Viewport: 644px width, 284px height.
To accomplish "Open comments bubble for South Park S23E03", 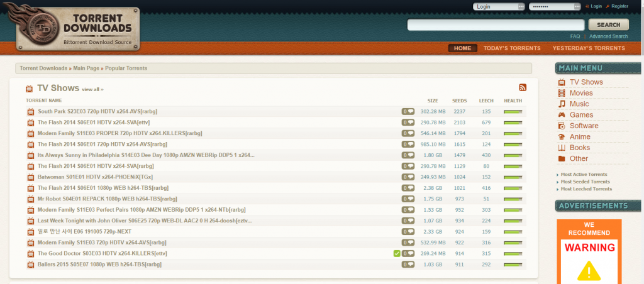I will 408,112.
